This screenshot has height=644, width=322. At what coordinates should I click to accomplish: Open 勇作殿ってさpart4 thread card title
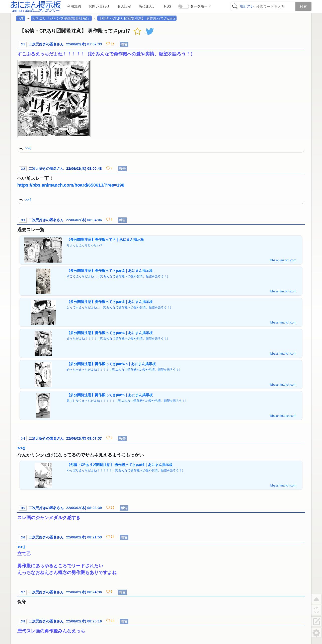point(110,333)
